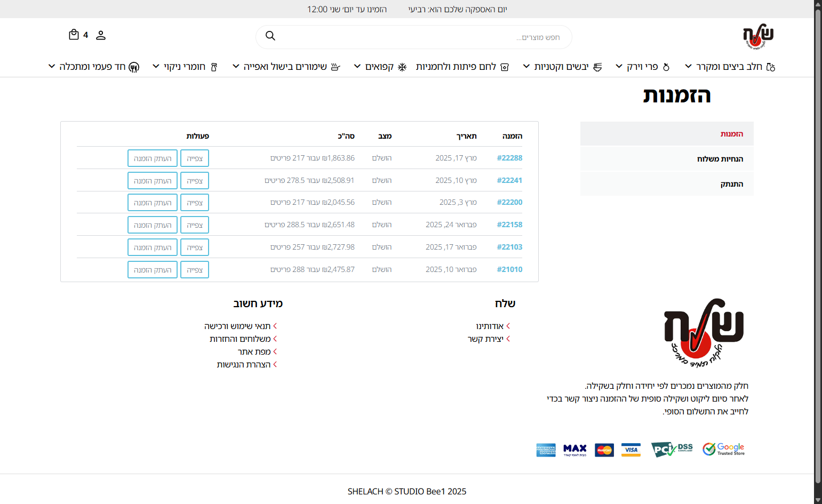This screenshot has width=822, height=504.
Task: Click צפייה button for order #22288
Action: [195, 158]
